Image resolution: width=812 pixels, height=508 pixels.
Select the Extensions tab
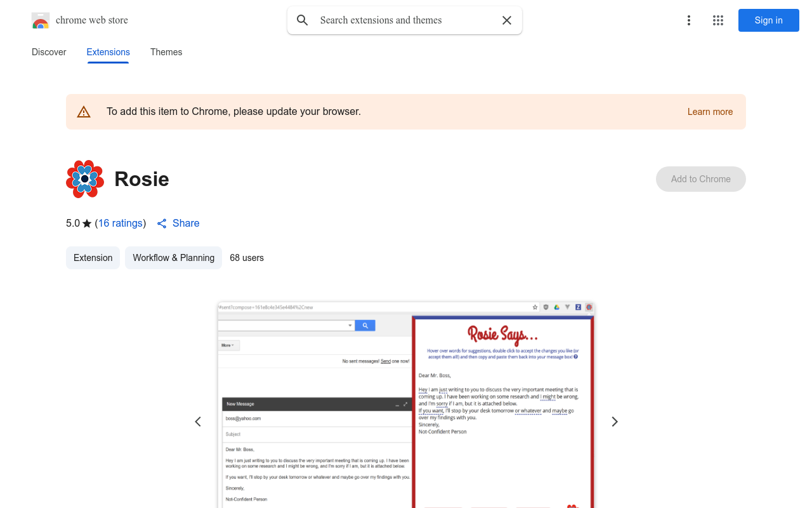pos(108,52)
